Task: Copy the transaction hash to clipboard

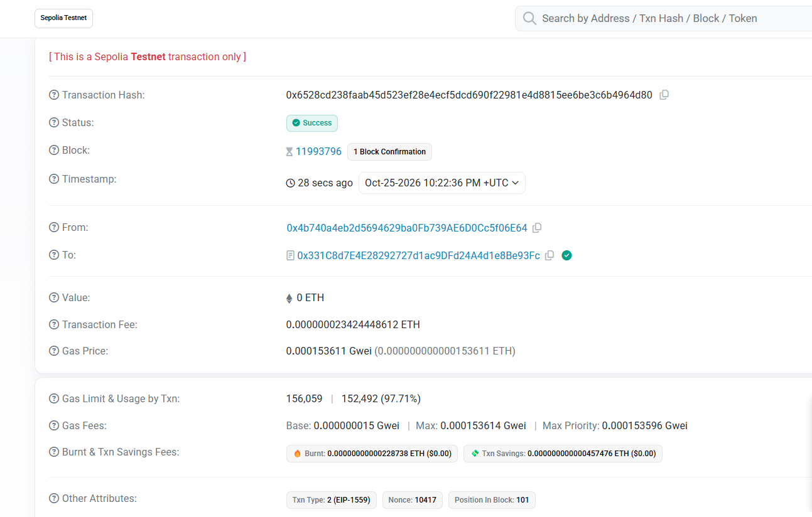Action: click(x=664, y=95)
